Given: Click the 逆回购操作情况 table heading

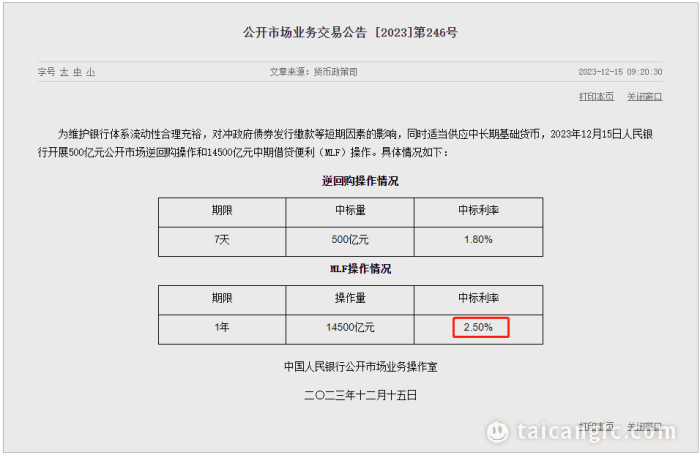Looking at the screenshot, I should 360,181.
